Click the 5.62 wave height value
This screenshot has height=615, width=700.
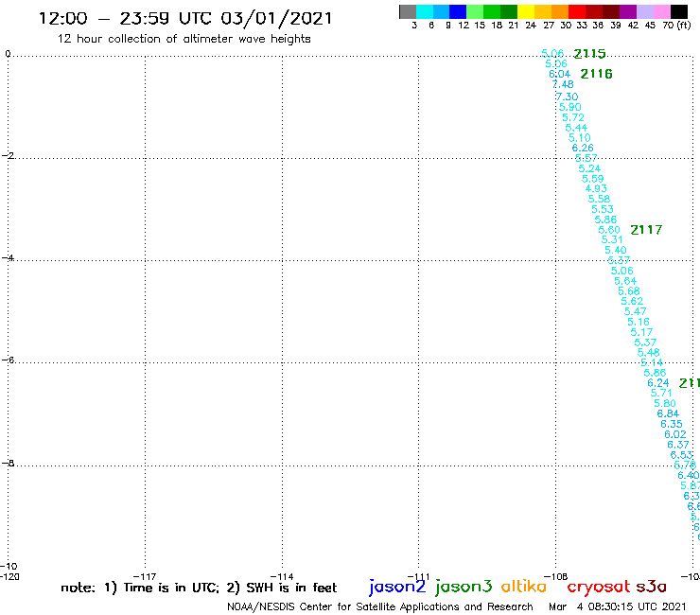tap(632, 301)
